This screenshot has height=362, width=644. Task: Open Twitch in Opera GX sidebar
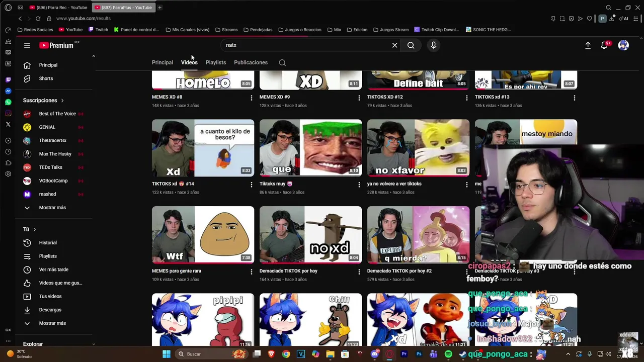[8, 80]
